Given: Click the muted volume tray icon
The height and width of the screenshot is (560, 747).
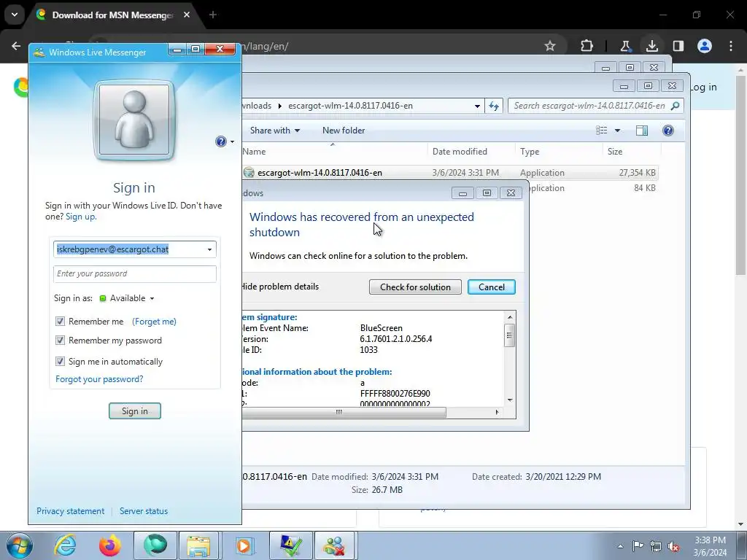Looking at the screenshot, I should [x=673, y=547].
